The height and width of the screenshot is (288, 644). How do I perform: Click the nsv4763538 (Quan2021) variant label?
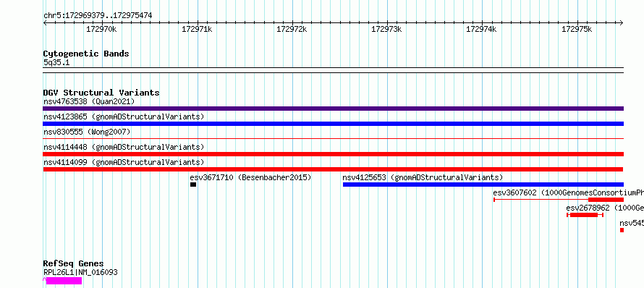pos(89,101)
